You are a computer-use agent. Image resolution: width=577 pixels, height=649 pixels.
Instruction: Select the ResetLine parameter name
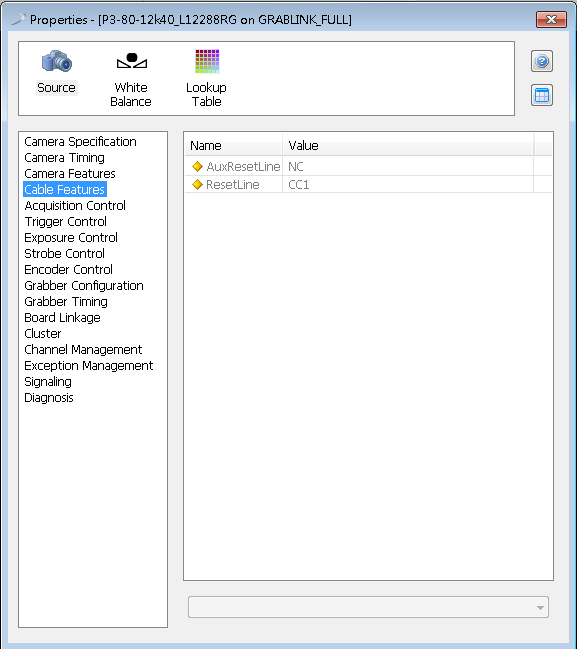click(x=233, y=184)
